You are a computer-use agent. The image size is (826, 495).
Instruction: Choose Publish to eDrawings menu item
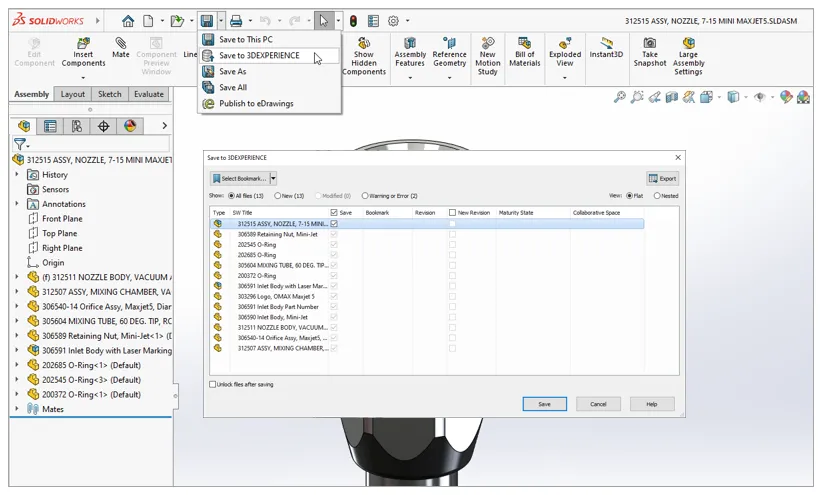coord(270,104)
